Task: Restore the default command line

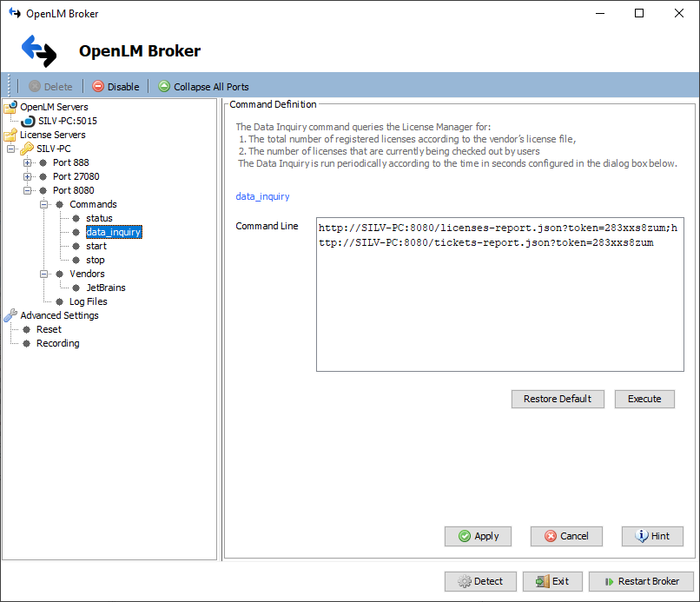Action: (558, 399)
